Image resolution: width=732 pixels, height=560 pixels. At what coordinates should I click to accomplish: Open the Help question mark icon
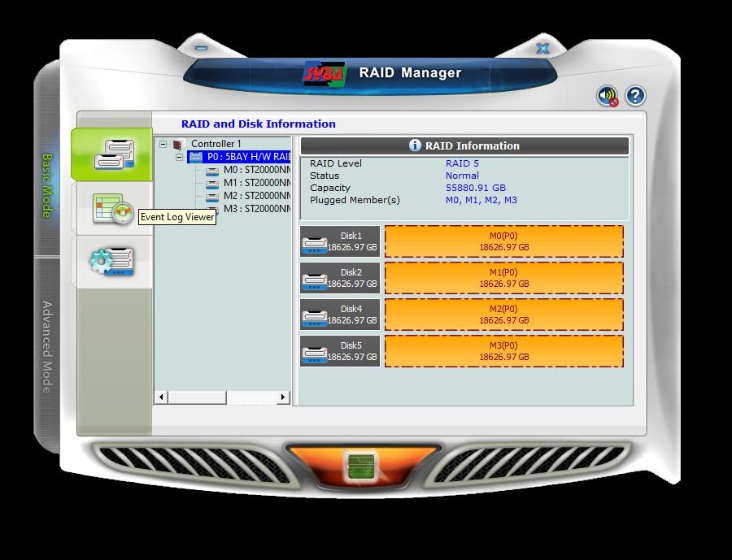pos(635,96)
